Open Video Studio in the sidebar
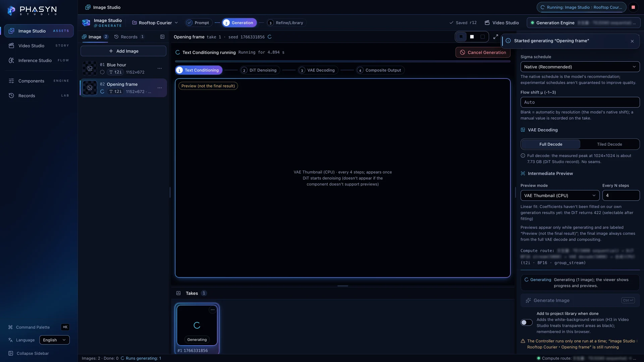Image resolution: width=644 pixels, height=362 pixels. pyautogui.click(x=39, y=46)
